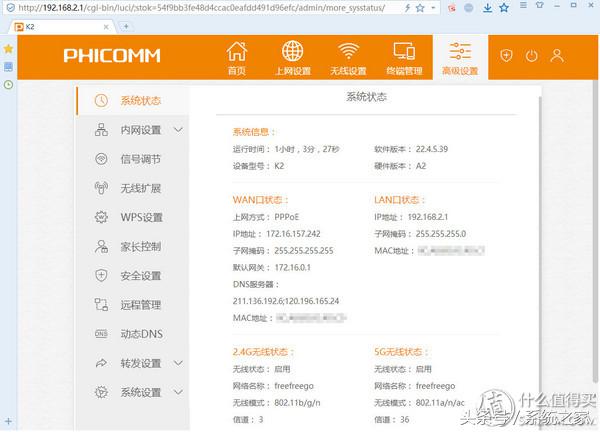Open the 首页 home icon in the top navigation

(x=237, y=52)
